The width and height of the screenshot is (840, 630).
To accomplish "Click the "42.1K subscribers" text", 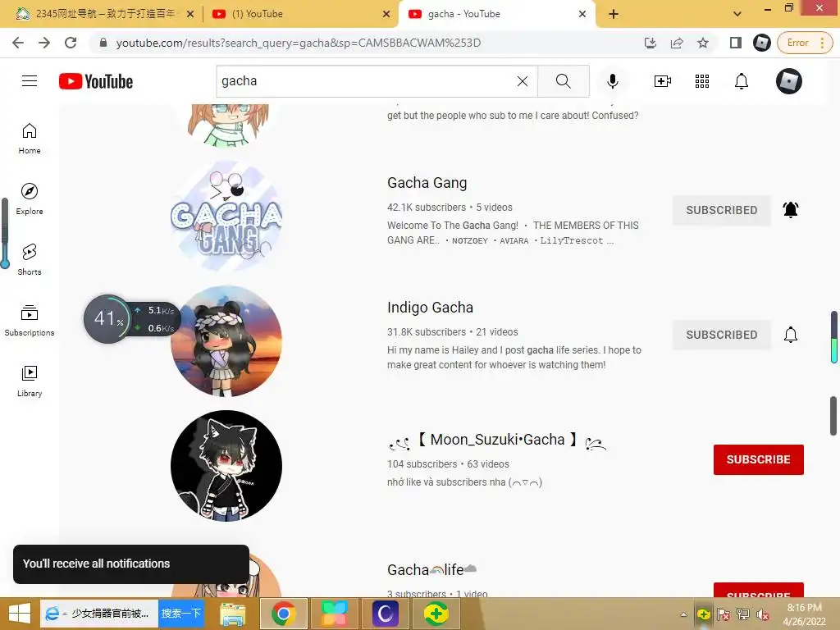I will point(427,208).
